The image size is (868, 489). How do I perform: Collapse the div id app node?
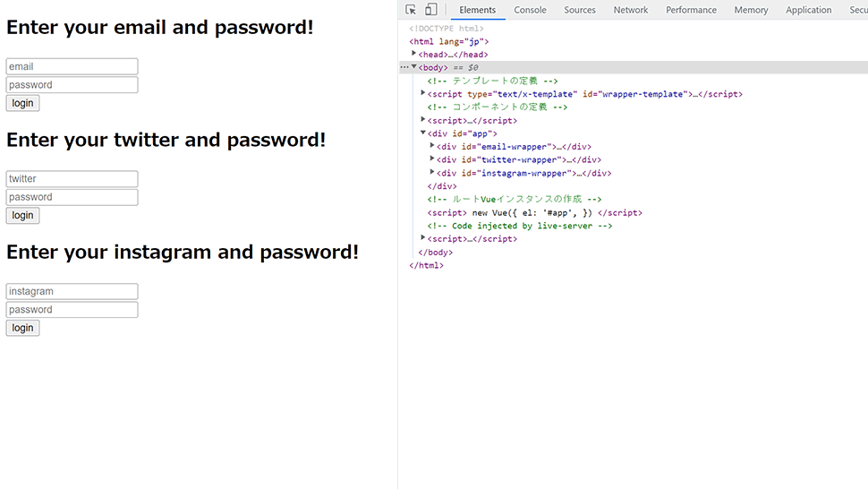pyautogui.click(x=422, y=133)
